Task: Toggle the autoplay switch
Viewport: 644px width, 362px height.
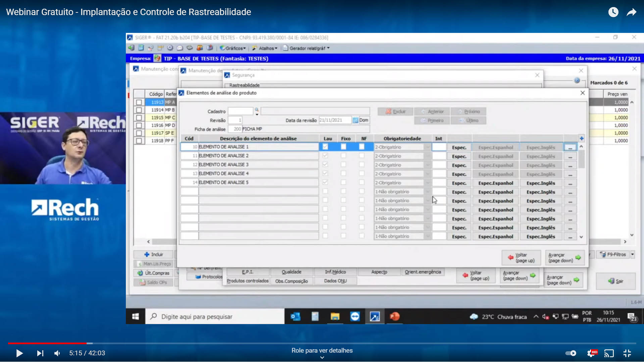Action: (571, 353)
